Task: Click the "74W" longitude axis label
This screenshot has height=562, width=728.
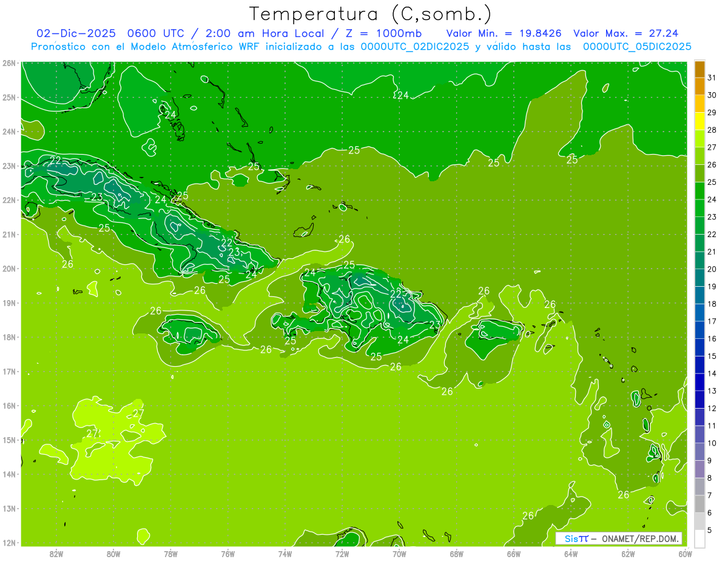Action: pos(285,554)
